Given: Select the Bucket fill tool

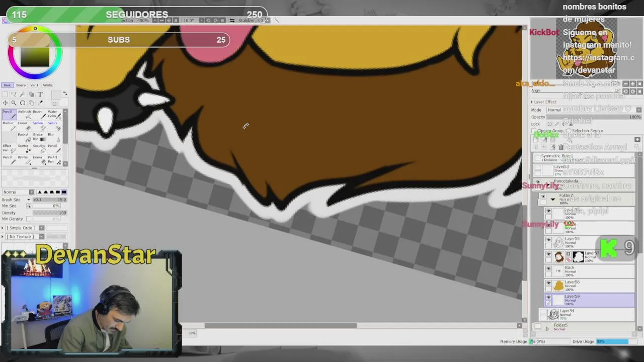Looking at the screenshot, I should (x=24, y=137).
